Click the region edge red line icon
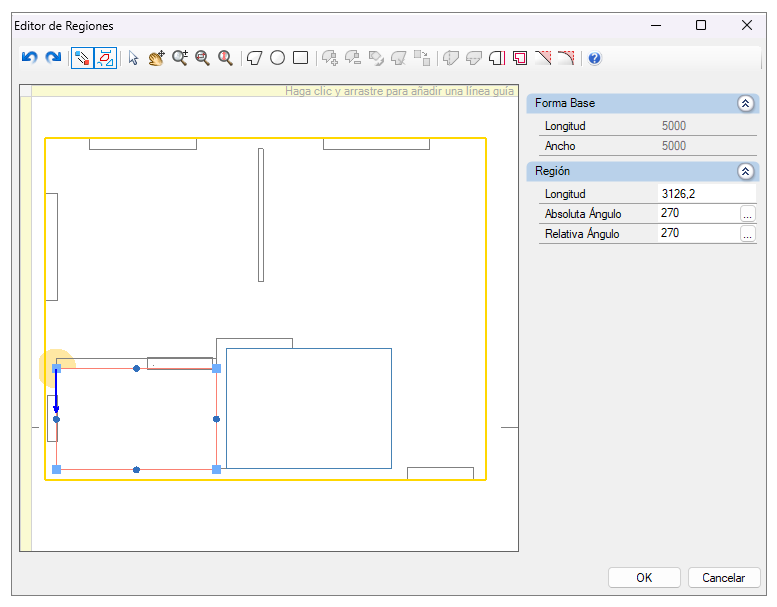 pos(497,58)
